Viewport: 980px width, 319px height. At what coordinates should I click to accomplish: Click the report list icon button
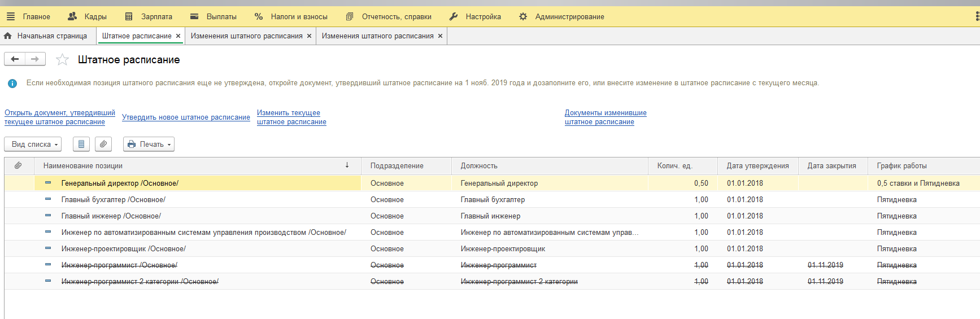coord(81,145)
